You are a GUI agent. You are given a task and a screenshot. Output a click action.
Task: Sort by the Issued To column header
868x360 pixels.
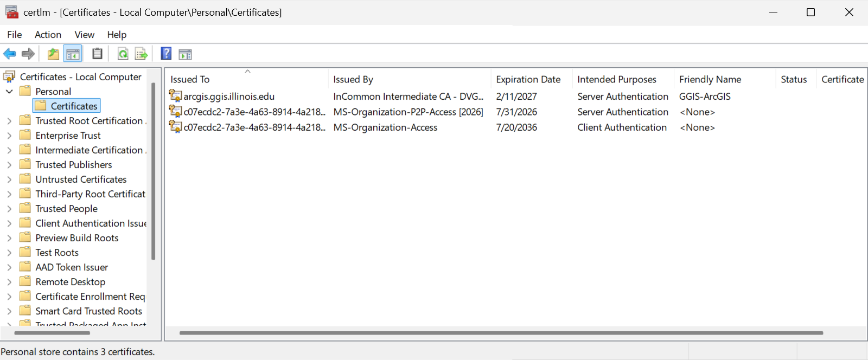pyautogui.click(x=247, y=79)
